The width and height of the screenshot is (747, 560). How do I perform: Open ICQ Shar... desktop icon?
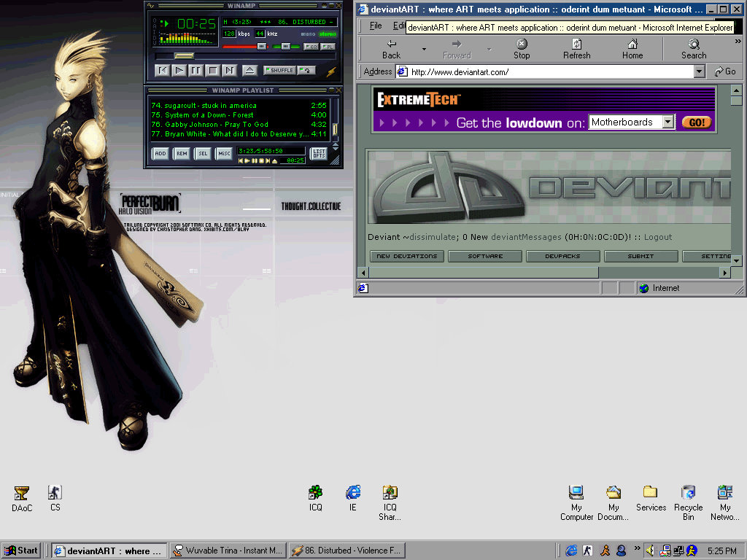[x=390, y=503]
